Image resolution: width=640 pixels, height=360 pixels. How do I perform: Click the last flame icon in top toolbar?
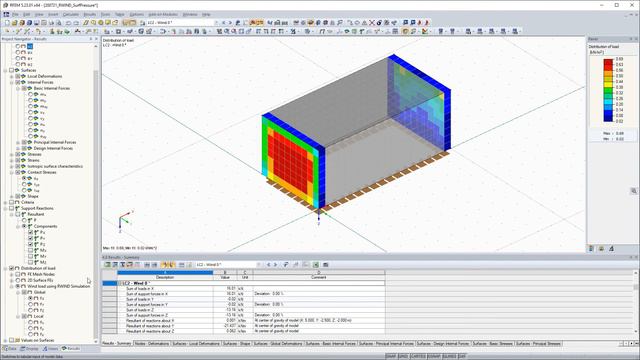tap(427, 23)
